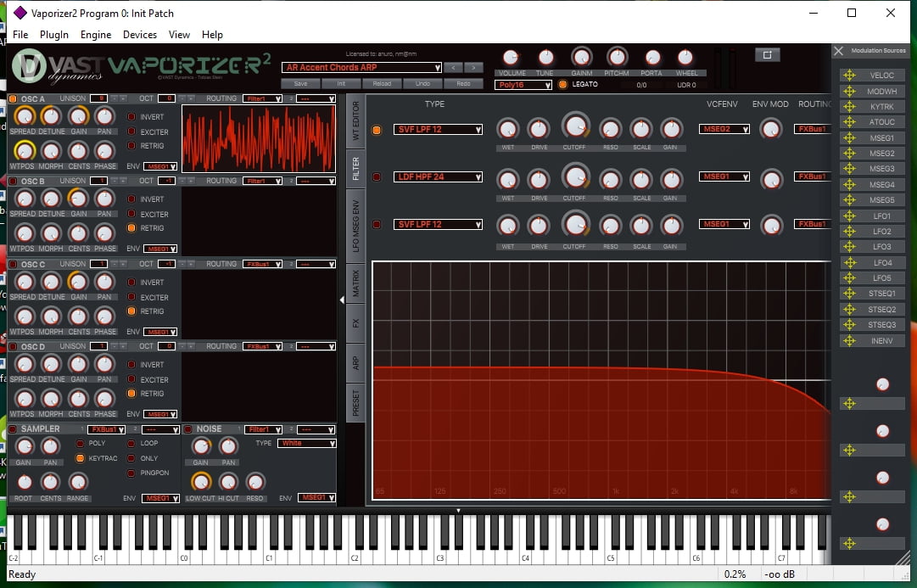Click the Reload button
This screenshot has width=917, height=588.
(382, 84)
